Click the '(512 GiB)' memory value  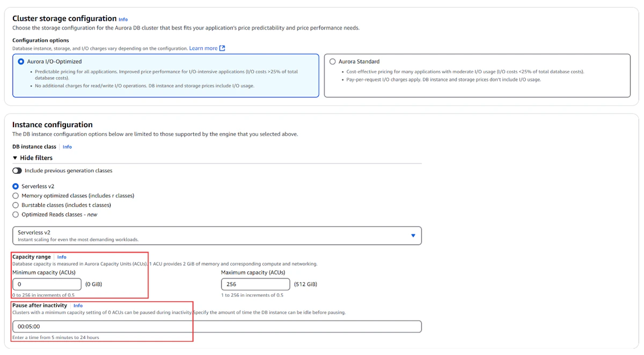click(305, 284)
